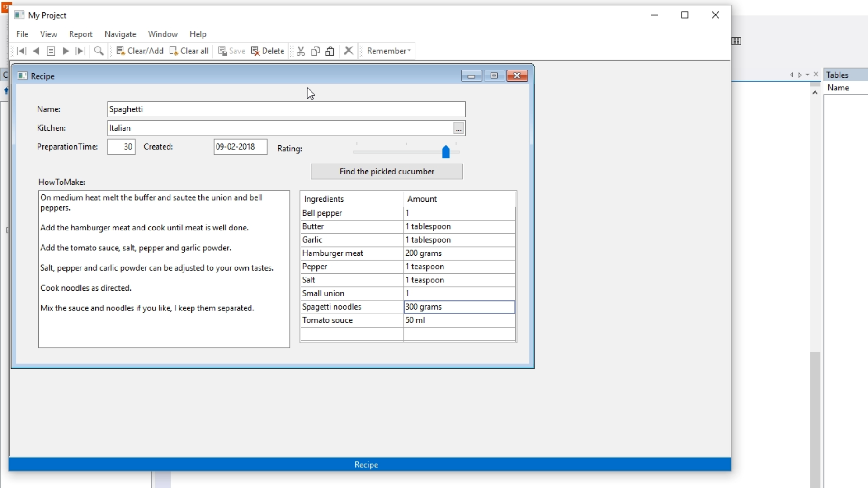Open the Remember dropdown

[389, 51]
